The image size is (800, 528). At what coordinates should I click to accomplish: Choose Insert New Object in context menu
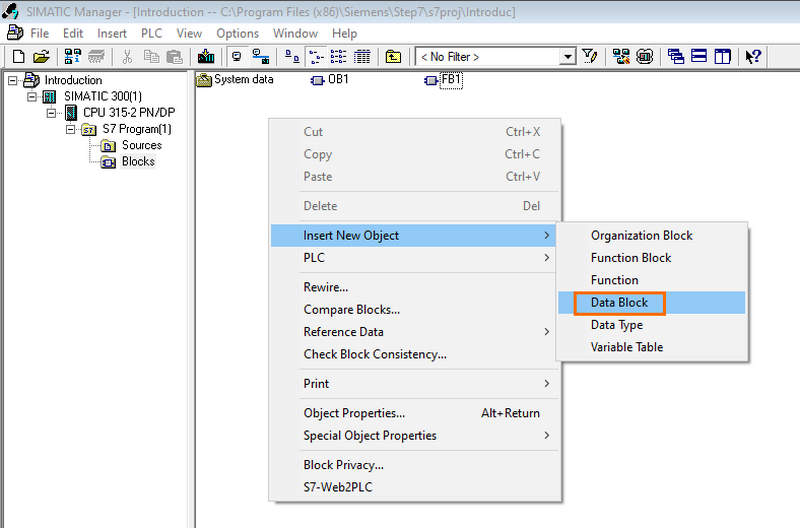(413, 235)
